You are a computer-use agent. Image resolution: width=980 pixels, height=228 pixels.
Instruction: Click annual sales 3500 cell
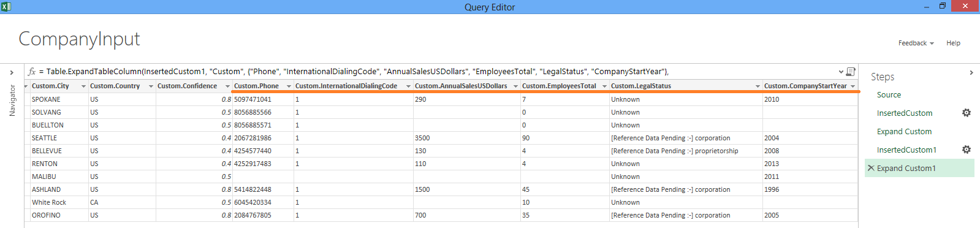click(x=467, y=138)
